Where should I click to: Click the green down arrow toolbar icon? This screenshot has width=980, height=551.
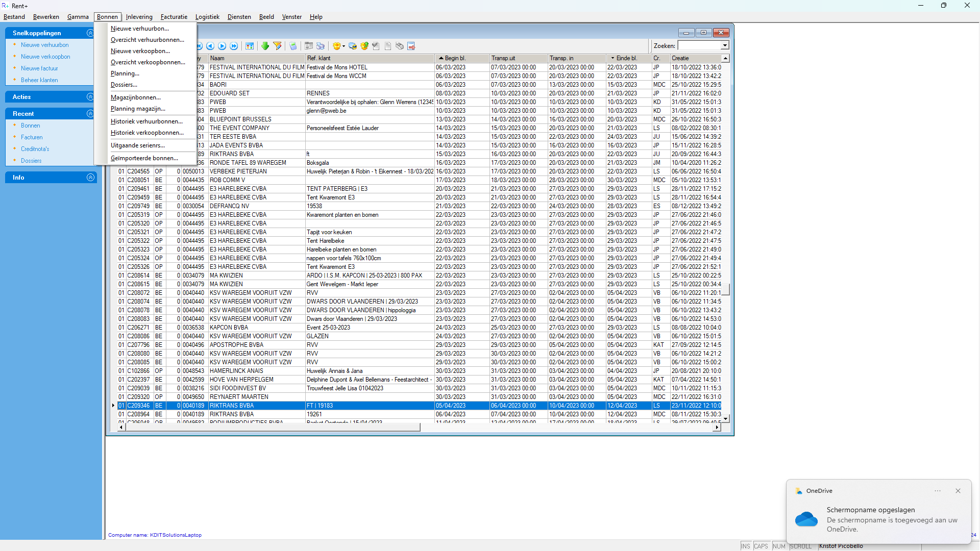click(265, 46)
